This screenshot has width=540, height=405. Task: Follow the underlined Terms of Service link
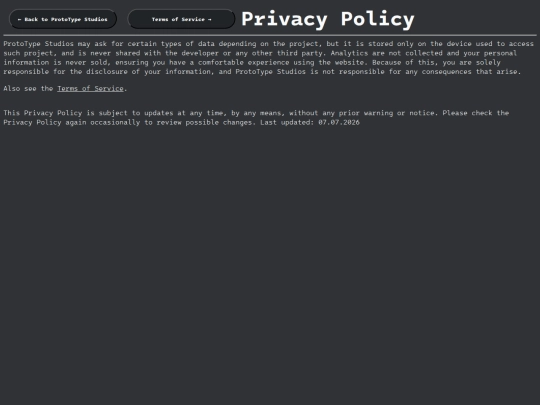tap(90, 89)
